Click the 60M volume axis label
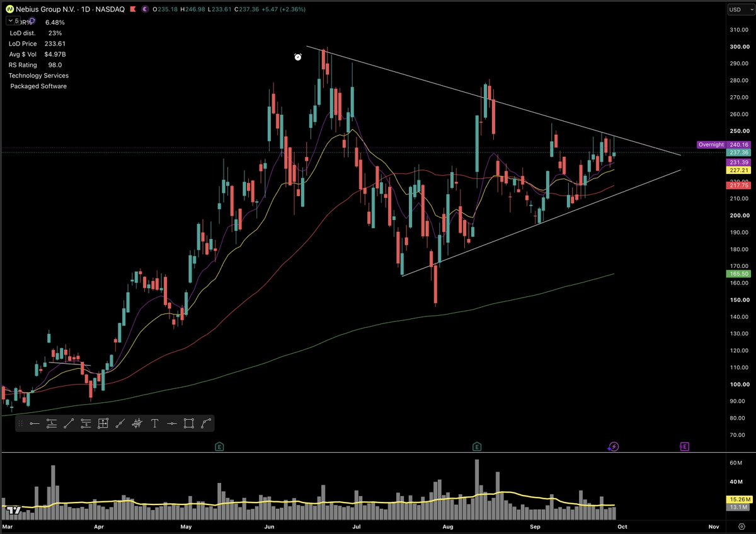Viewport: 756px width, 534px height. click(737, 463)
